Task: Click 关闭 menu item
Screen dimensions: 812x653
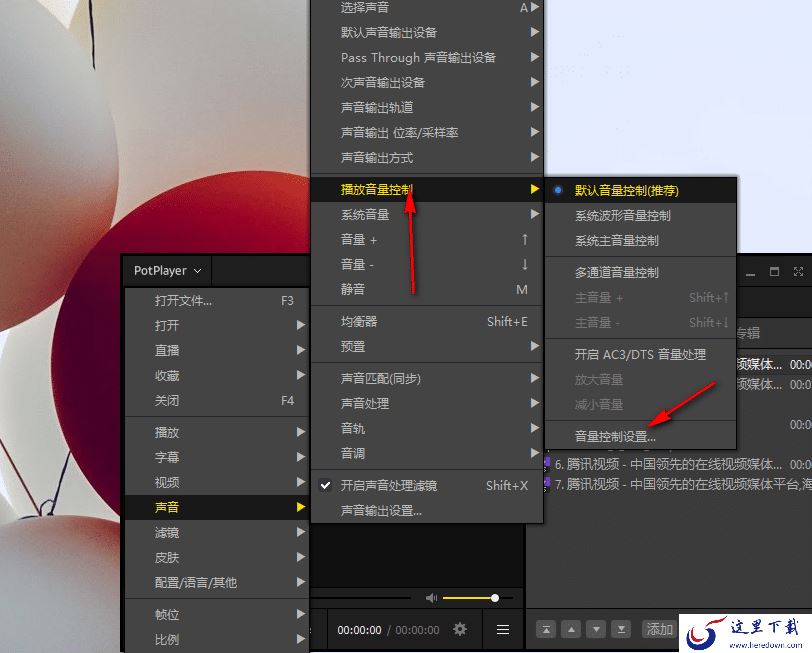Action: [x=218, y=401]
